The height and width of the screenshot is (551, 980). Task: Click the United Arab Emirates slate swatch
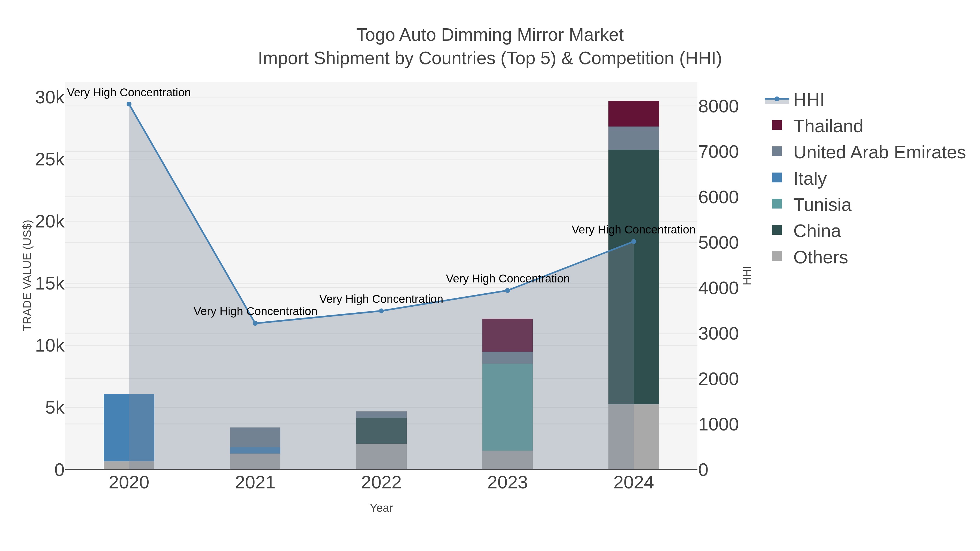pyautogui.click(x=777, y=151)
